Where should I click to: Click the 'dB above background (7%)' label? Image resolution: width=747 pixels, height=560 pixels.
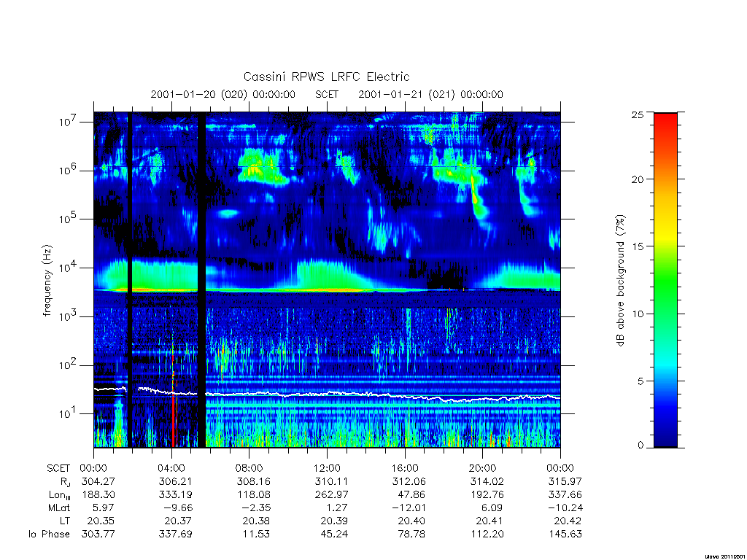pos(620,281)
